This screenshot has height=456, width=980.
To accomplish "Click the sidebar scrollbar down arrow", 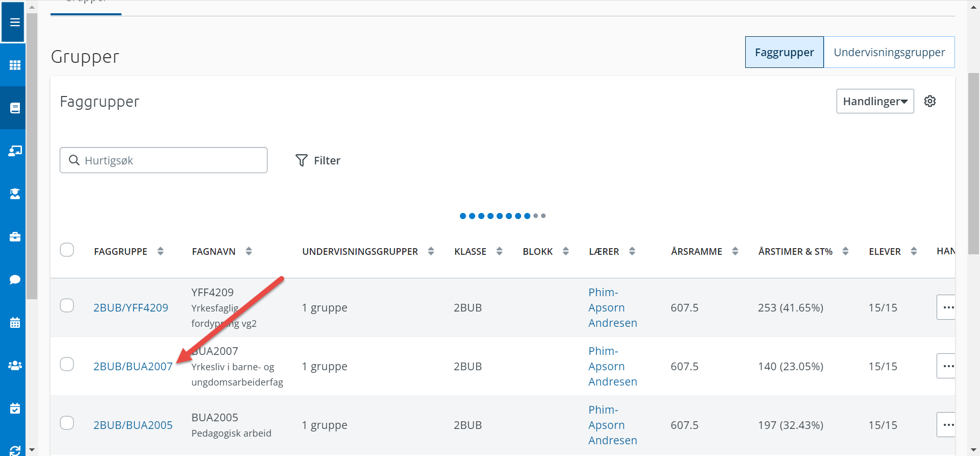I will pos(32,450).
